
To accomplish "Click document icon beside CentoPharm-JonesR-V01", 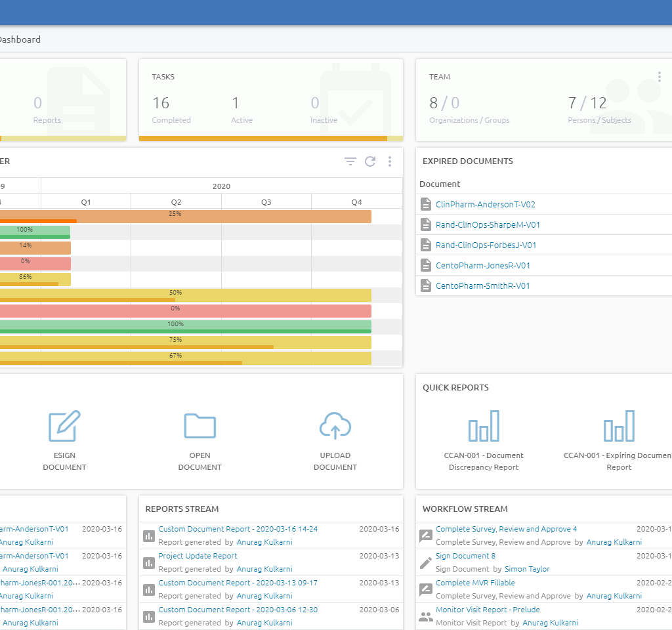I will [426, 266].
